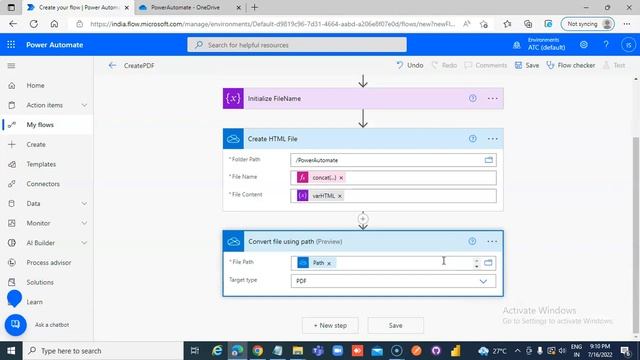Click the Search for helpful resources box
640x360 pixels.
pos(297,45)
